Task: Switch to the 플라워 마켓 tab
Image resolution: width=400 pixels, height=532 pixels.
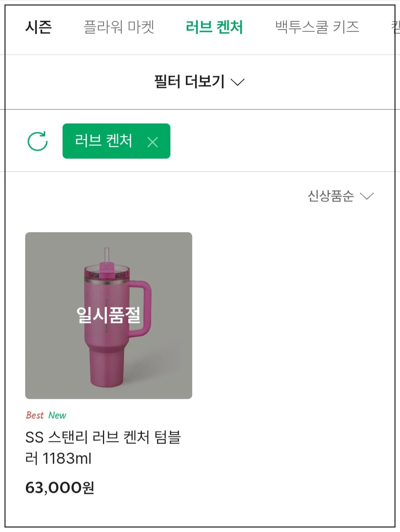Action: click(x=119, y=27)
